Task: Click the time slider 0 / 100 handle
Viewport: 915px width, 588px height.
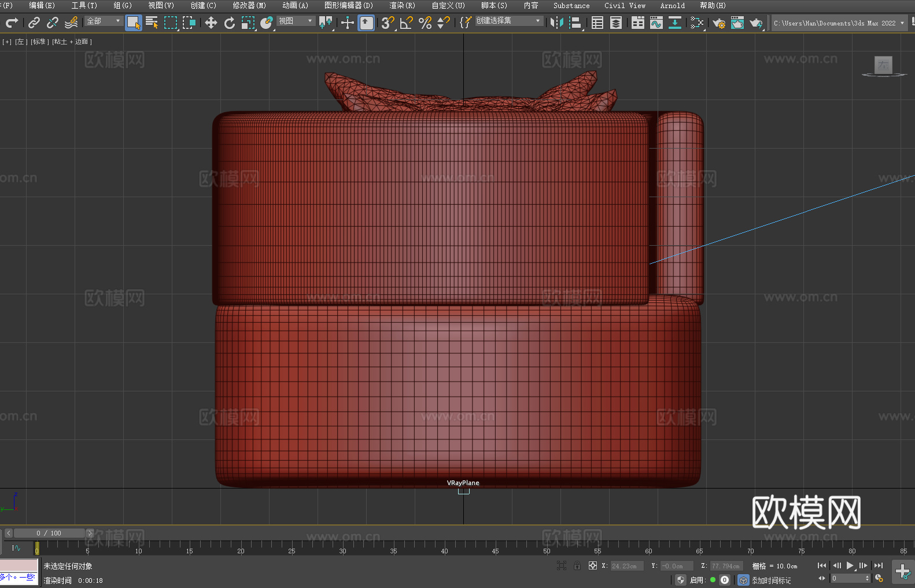Action: (49, 533)
